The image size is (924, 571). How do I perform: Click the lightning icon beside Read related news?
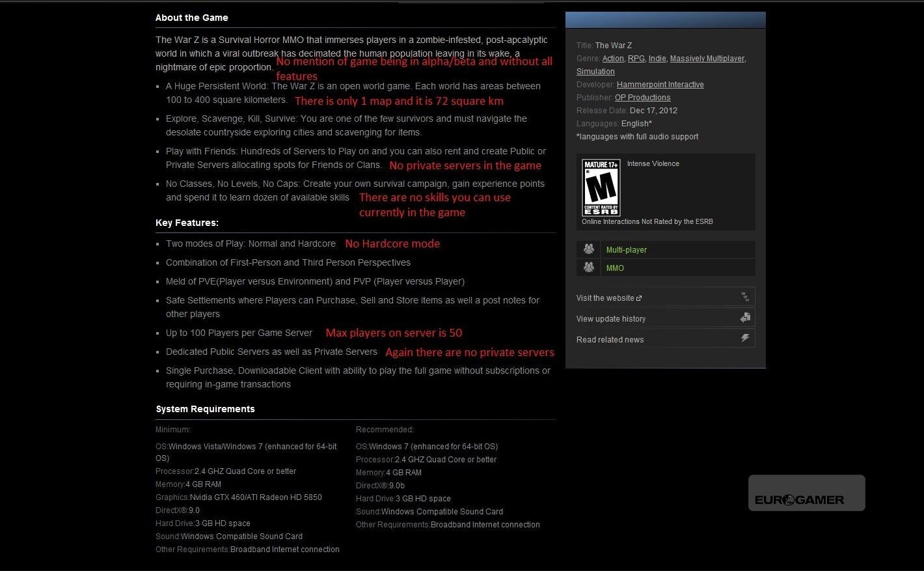[745, 339]
